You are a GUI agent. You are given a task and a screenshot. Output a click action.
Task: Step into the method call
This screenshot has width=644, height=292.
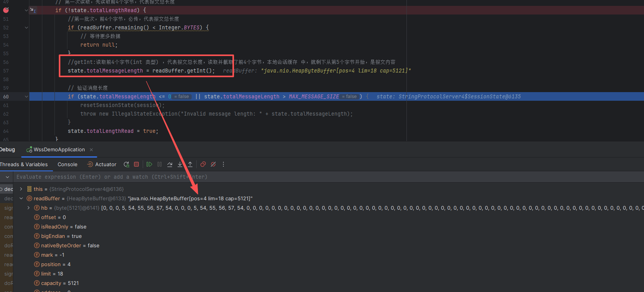(180, 165)
